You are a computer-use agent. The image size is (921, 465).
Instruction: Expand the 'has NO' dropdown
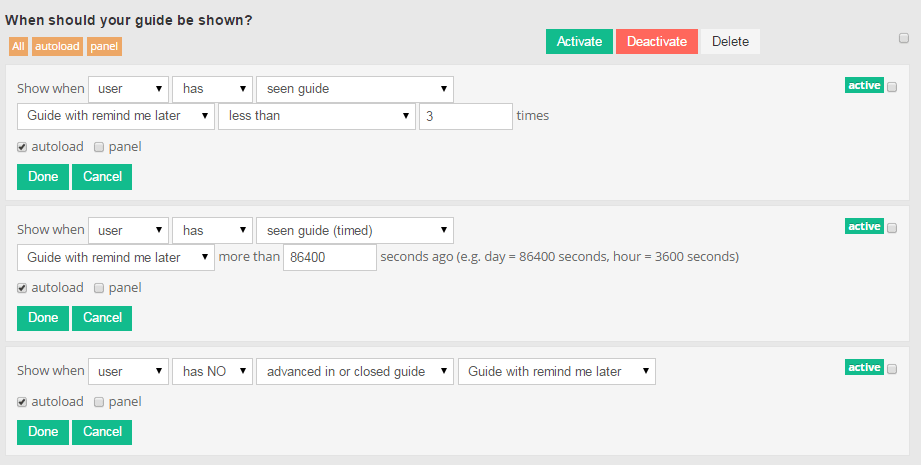pyautogui.click(x=212, y=372)
